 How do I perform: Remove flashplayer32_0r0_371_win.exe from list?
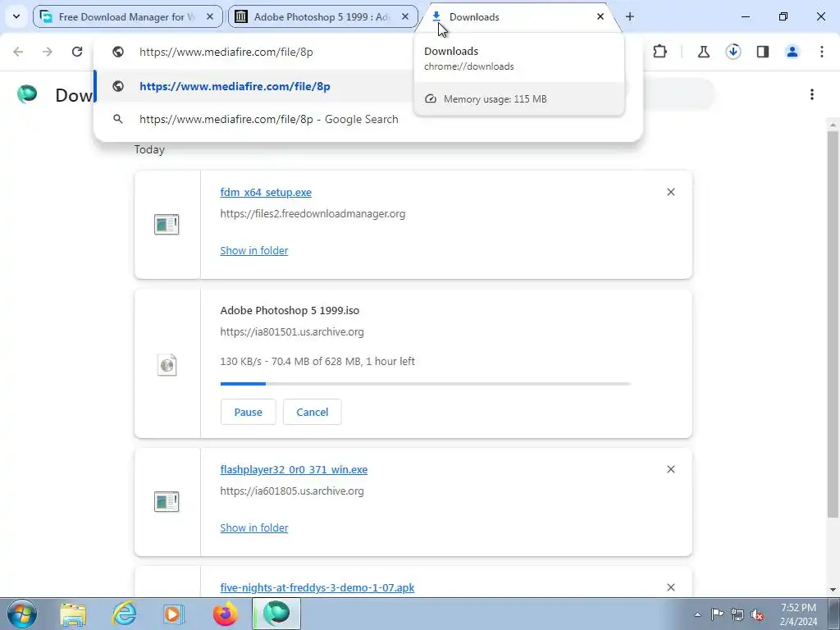tap(671, 469)
